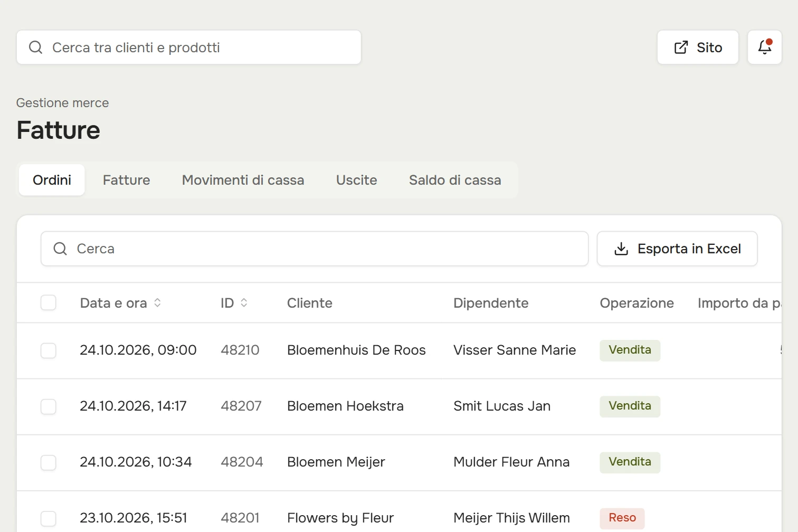
Task: Click the Vendita badge for order 48207
Action: [630, 406]
